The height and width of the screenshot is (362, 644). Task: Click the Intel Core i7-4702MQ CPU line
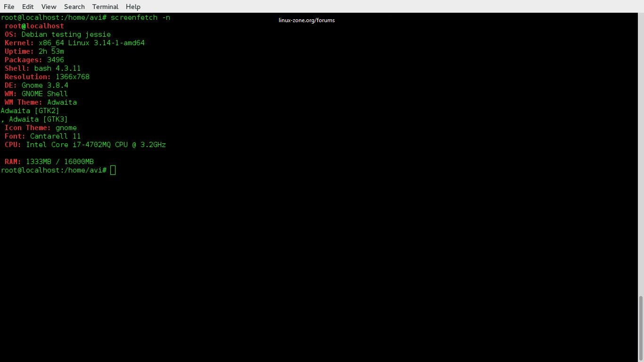pos(85,145)
